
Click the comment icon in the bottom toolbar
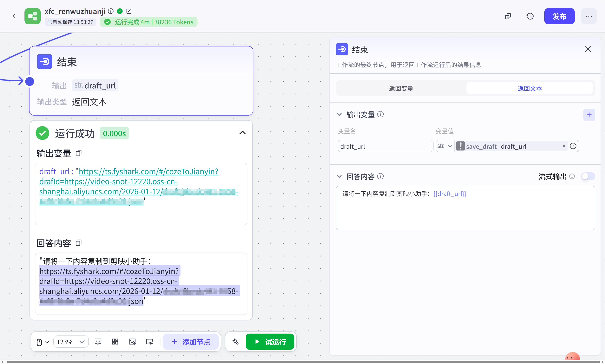pyautogui.click(x=98, y=342)
